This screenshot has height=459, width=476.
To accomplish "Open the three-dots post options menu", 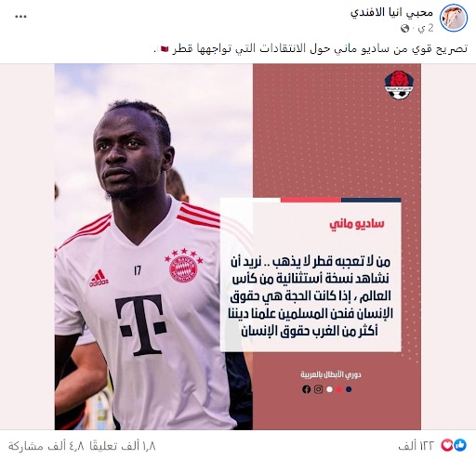I will (20, 17).
